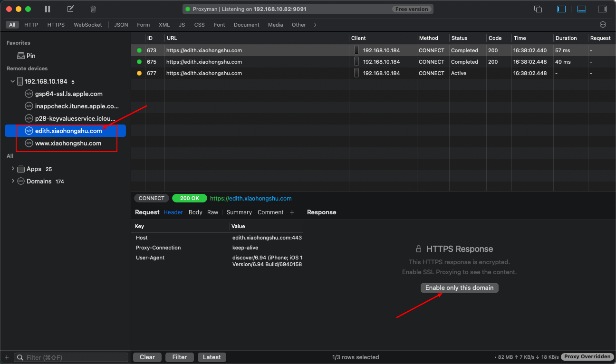
Task: Toggle the right panel layout icon
Action: pos(602,9)
